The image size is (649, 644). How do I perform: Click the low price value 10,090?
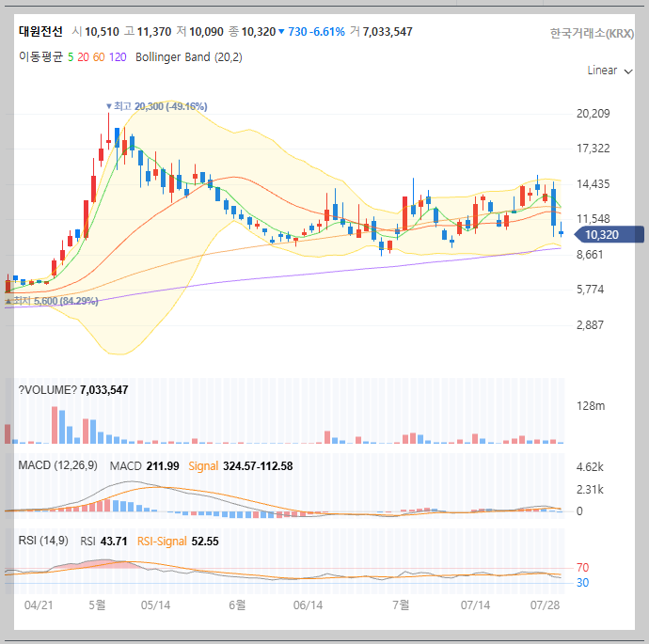206,32
